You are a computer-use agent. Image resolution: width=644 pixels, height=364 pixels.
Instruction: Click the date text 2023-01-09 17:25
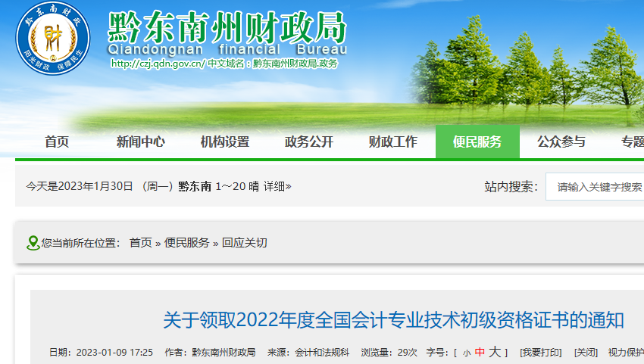tap(114, 353)
